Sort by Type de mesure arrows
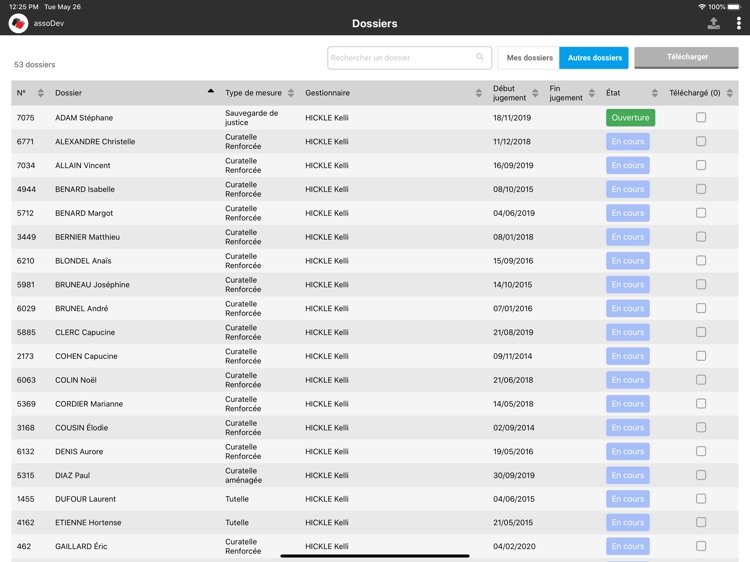The image size is (750, 562). click(x=291, y=93)
